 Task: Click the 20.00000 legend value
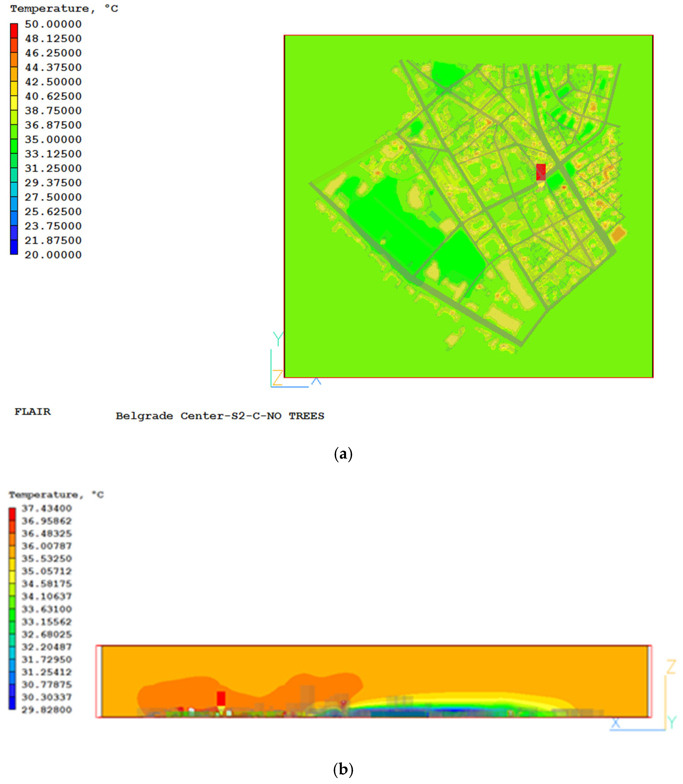53,255
